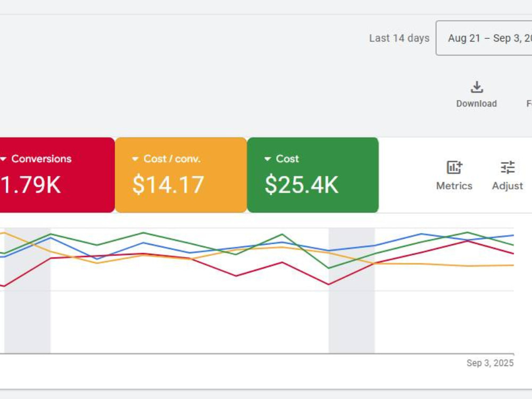Open the Adjust sliders icon

click(x=508, y=167)
